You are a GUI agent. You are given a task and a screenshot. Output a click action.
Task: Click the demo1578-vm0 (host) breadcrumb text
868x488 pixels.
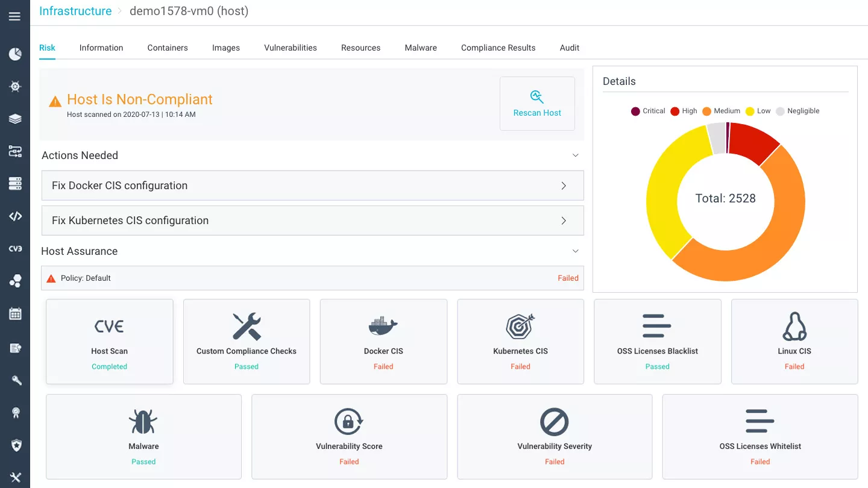tap(189, 11)
